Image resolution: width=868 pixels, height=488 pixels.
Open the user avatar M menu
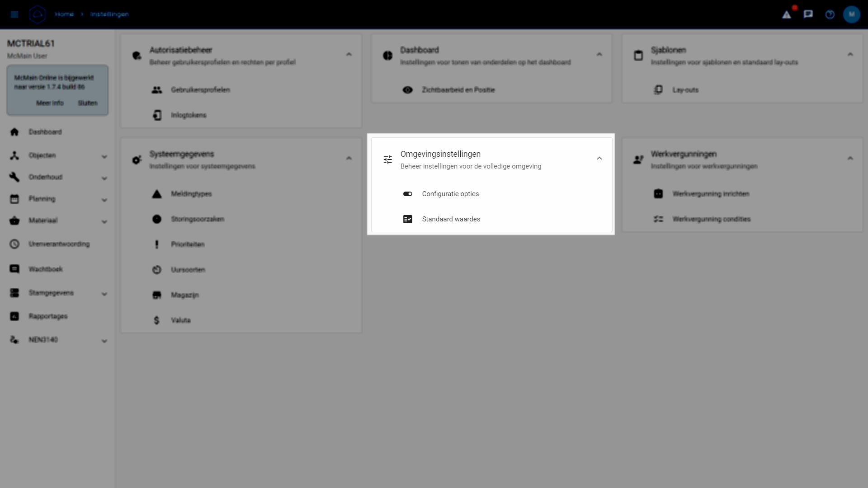click(x=851, y=14)
